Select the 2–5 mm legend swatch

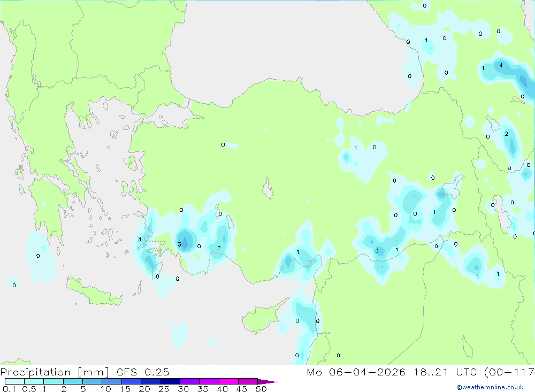coord(73,381)
